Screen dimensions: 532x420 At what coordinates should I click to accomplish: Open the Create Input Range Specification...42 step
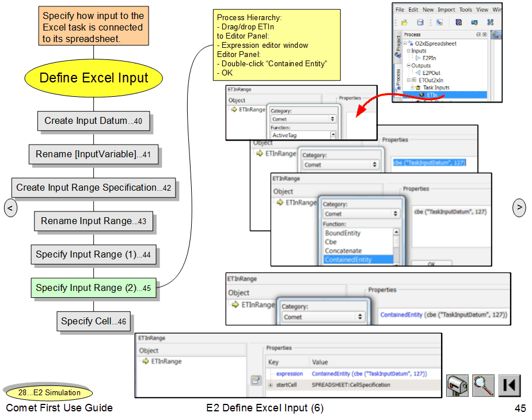pyautogui.click(x=94, y=187)
